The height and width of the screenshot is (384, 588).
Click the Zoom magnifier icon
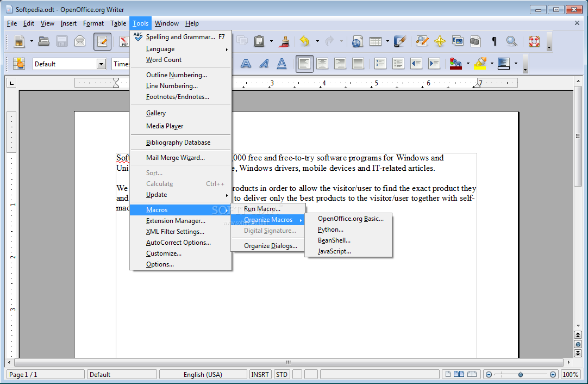click(511, 41)
